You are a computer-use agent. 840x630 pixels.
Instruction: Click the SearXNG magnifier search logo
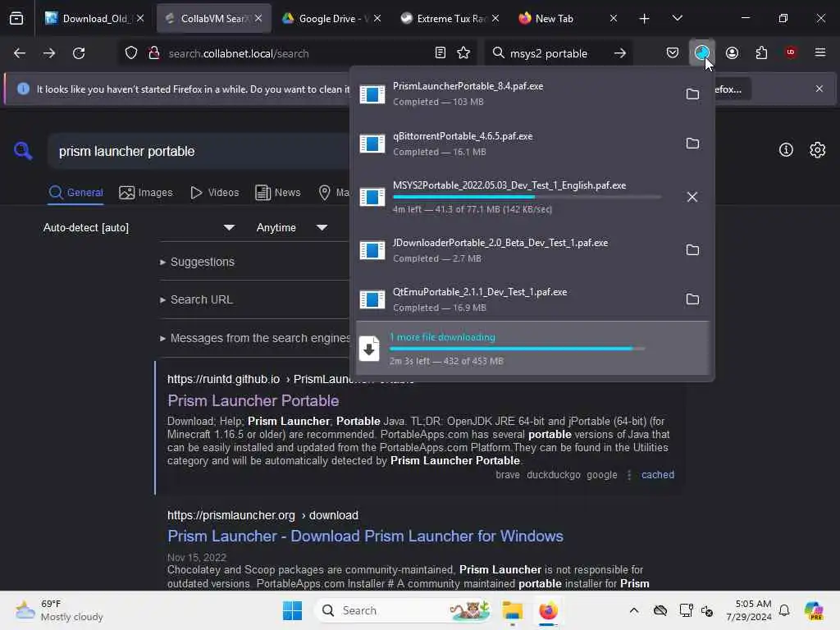click(x=23, y=151)
